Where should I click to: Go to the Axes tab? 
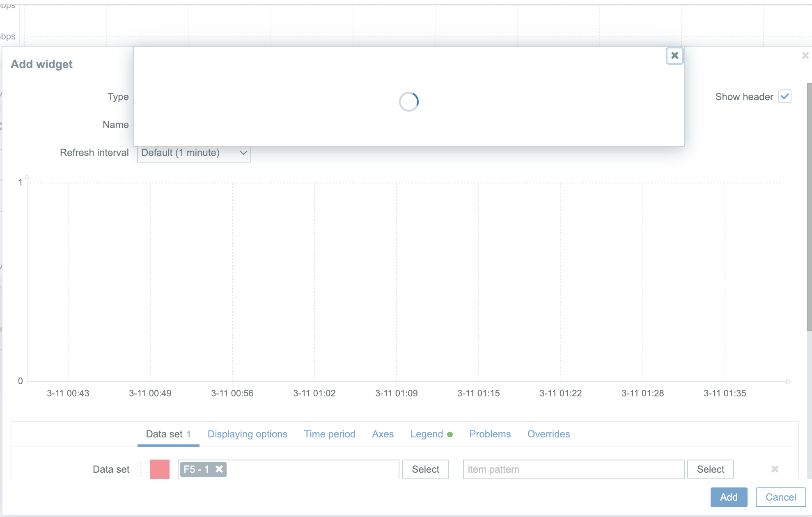(x=383, y=434)
